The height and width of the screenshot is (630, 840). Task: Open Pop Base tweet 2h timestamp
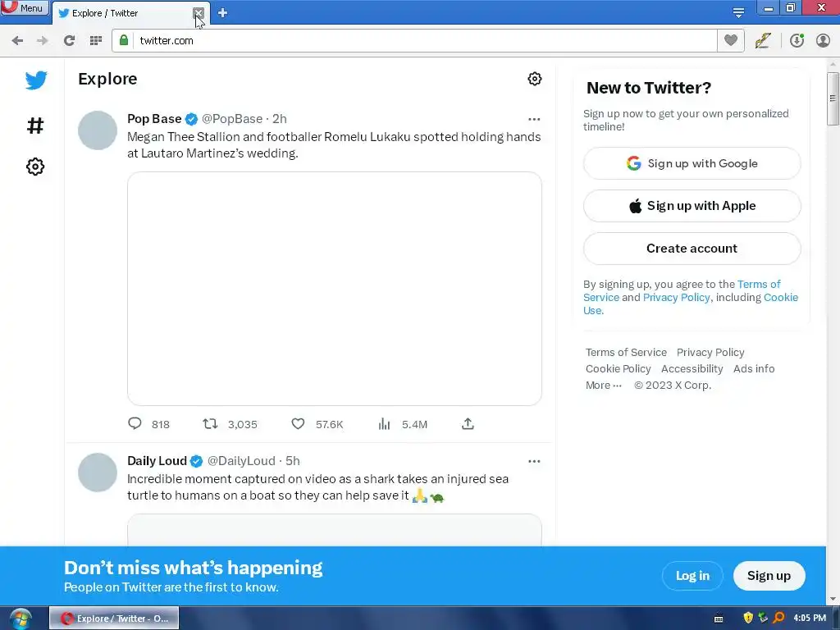point(279,119)
